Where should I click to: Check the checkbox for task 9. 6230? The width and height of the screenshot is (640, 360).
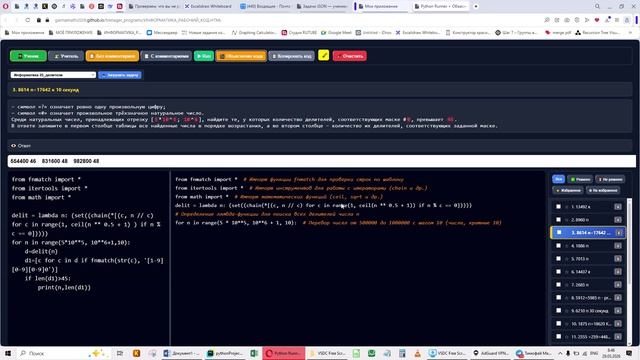[x=558, y=311]
